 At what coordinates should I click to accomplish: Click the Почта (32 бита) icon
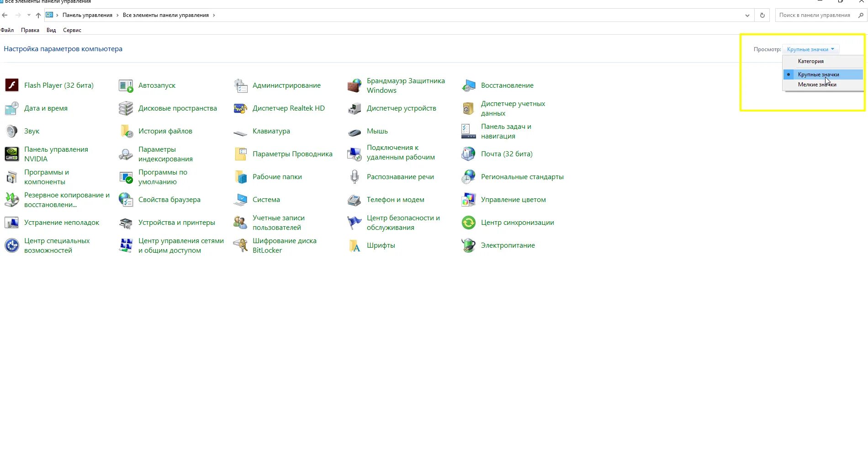click(x=468, y=154)
